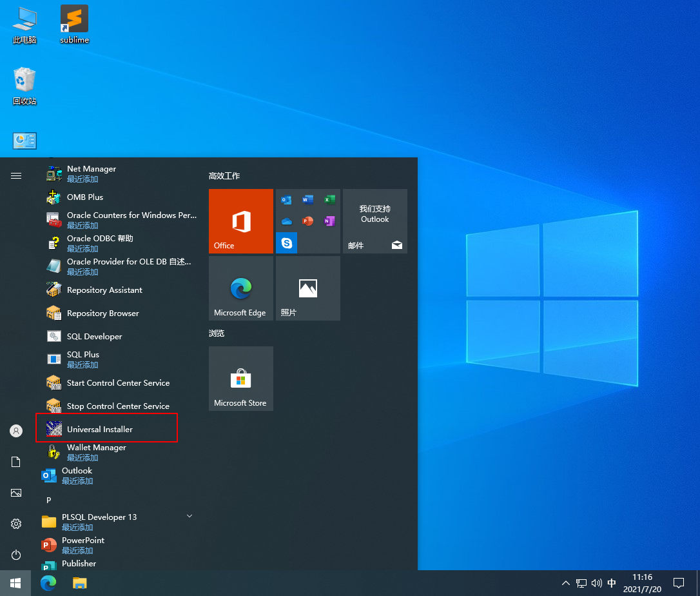
Task: Open Edge from the taskbar
Action: pos(48,583)
